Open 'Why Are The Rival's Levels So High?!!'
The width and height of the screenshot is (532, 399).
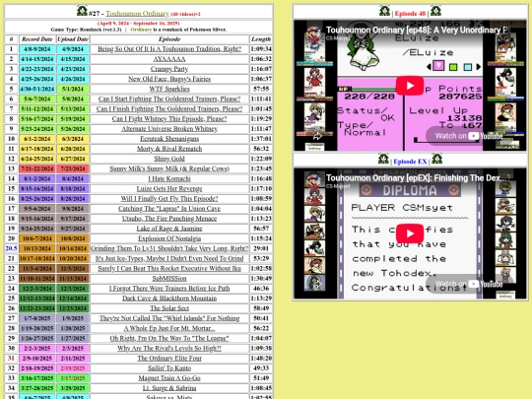[x=169, y=348]
